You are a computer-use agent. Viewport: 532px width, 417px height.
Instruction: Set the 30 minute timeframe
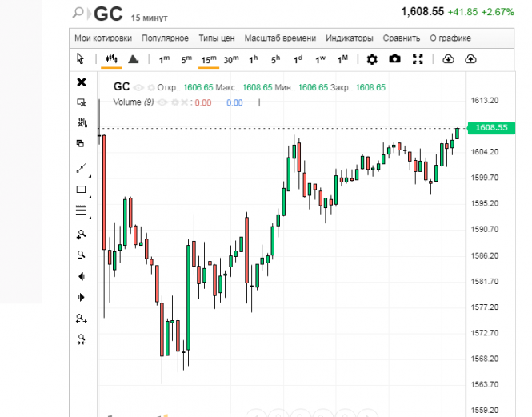click(x=231, y=60)
